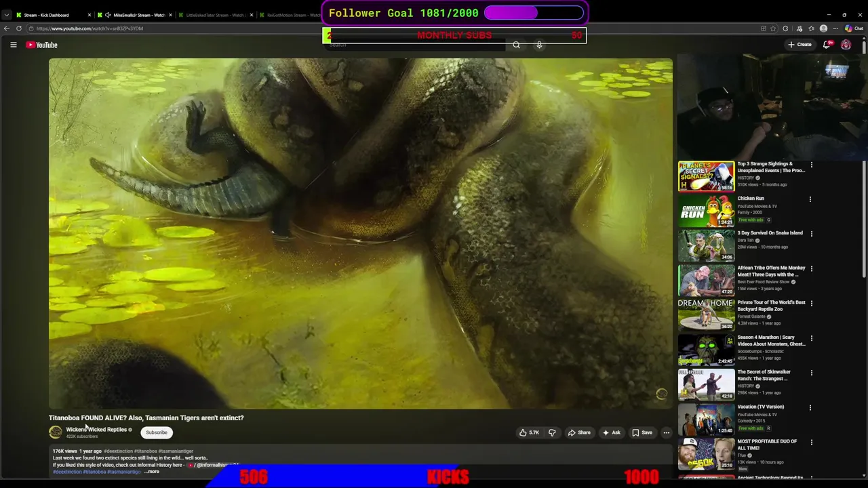Open options for Top 3 Strange Sightings video
868x488 pixels.
810,165
